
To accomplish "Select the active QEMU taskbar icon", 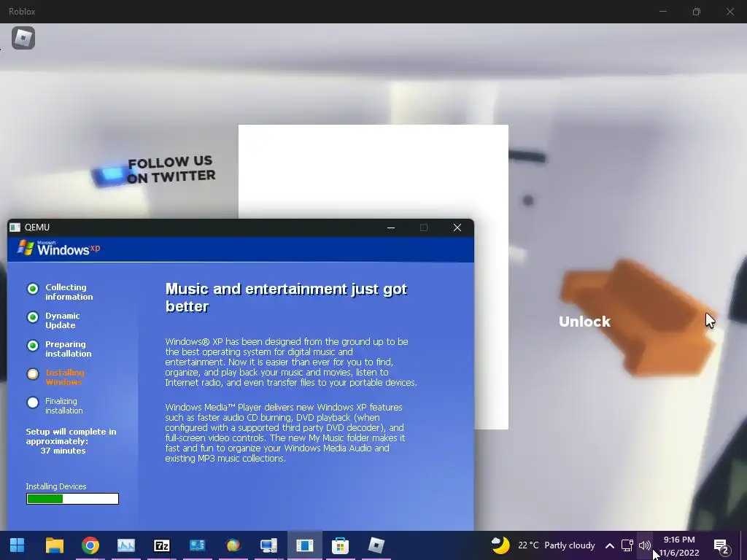I will pos(304,545).
